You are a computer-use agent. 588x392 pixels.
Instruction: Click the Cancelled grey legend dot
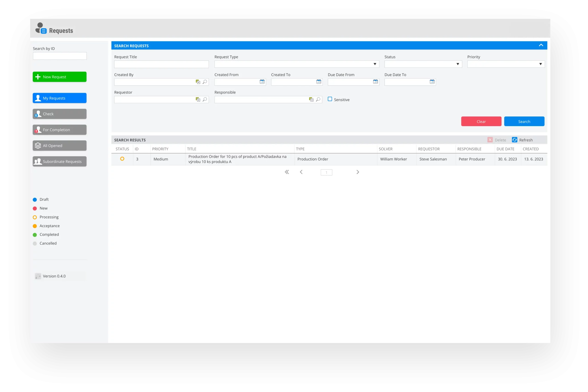point(35,243)
